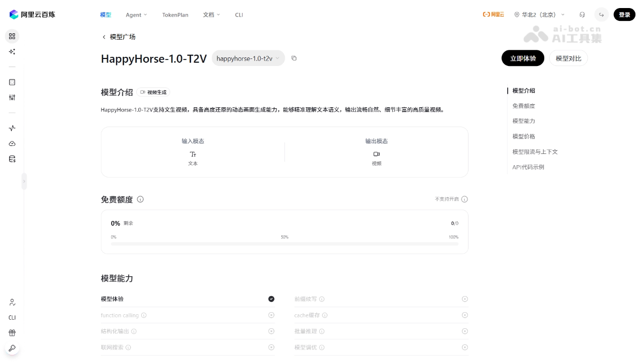Open the user profile icon in the sidebar

[x=12, y=302]
